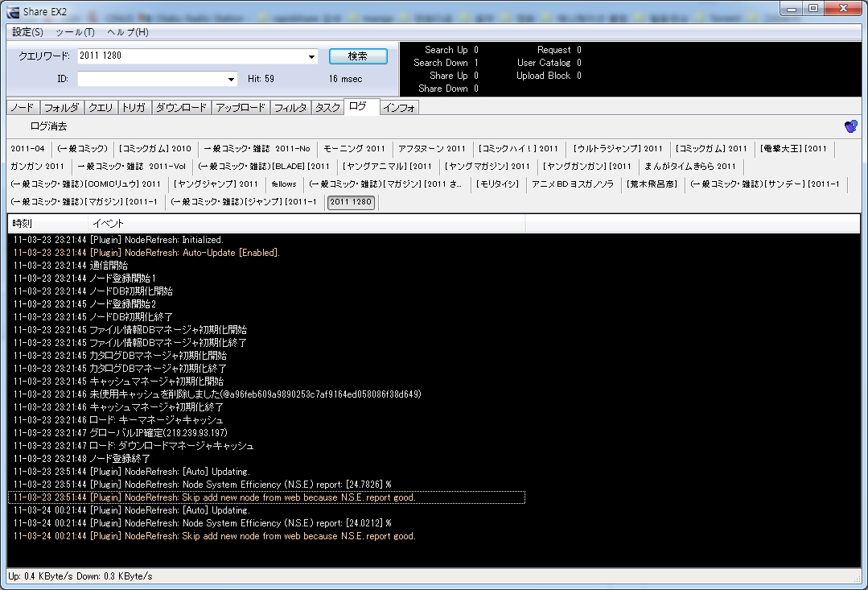Select the アフタヌーン 2011 query shortcut
This screenshot has width=868, height=590.
point(432,148)
